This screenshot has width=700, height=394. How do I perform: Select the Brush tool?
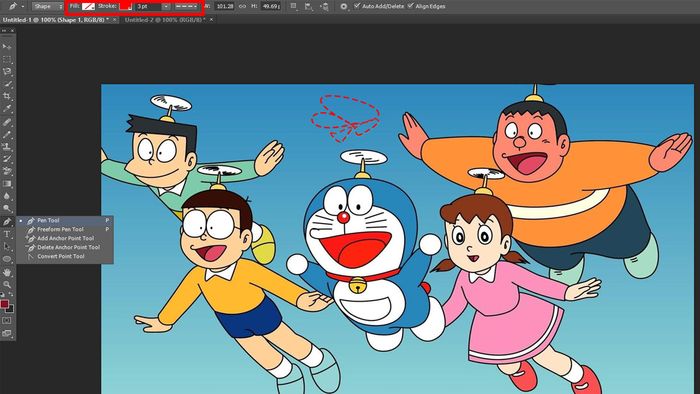pos(7,134)
